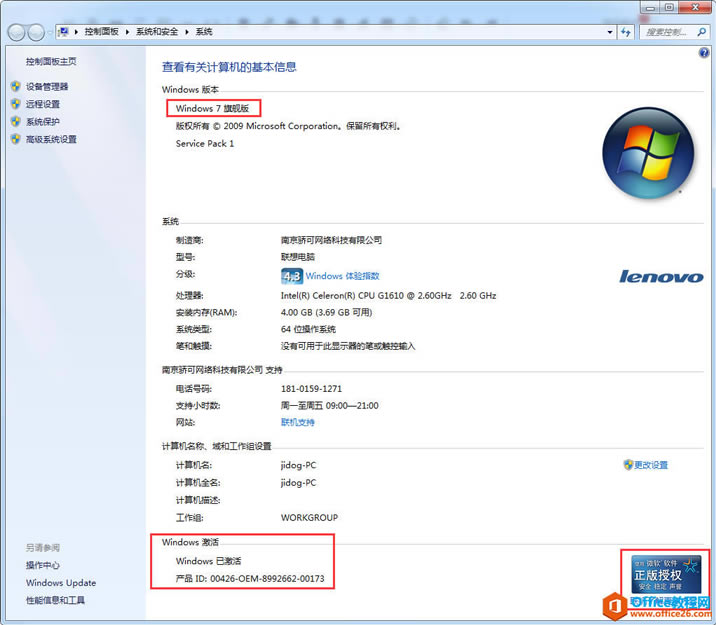Click the processor value Intel(R) Celeron(R) G1610
Viewport: 716px width, 625px height.
[x=388, y=295]
